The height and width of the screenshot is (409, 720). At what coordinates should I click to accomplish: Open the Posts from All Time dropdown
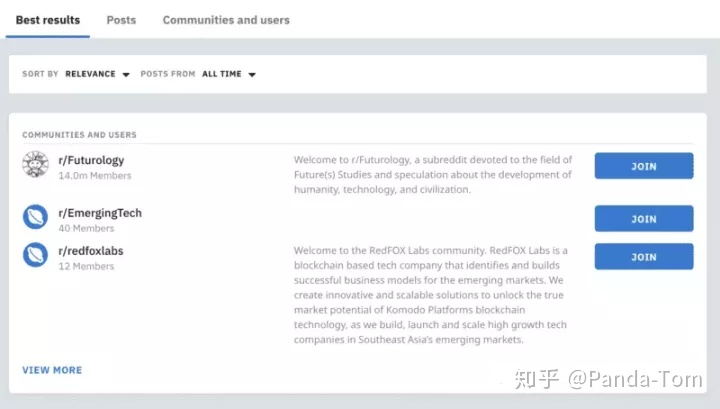[x=229, y=74]
